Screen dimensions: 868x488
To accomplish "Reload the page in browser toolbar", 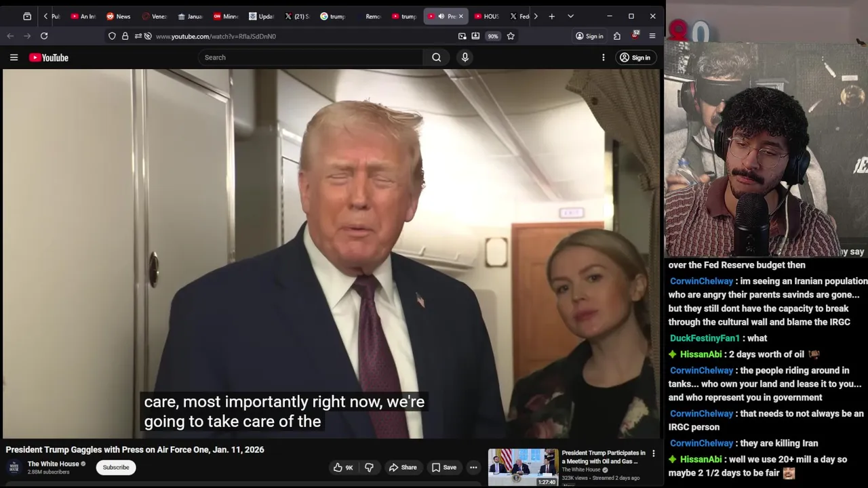I will click(44, 36).
